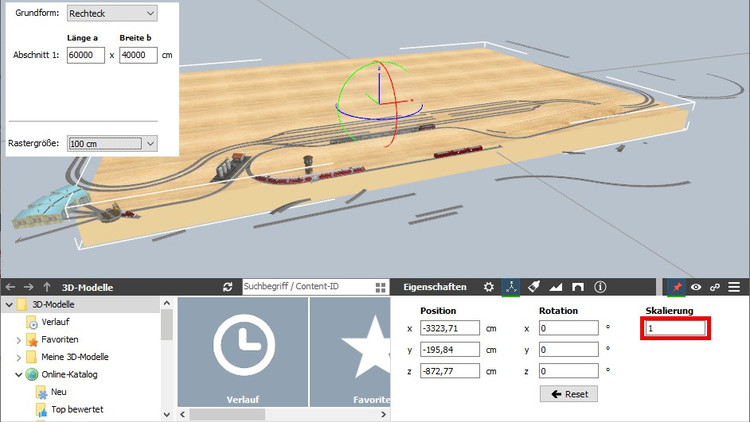Open the Rastergröße dropdown arrow
The width and height of the screenshot is (750, 422).
[x=151, y=143]
